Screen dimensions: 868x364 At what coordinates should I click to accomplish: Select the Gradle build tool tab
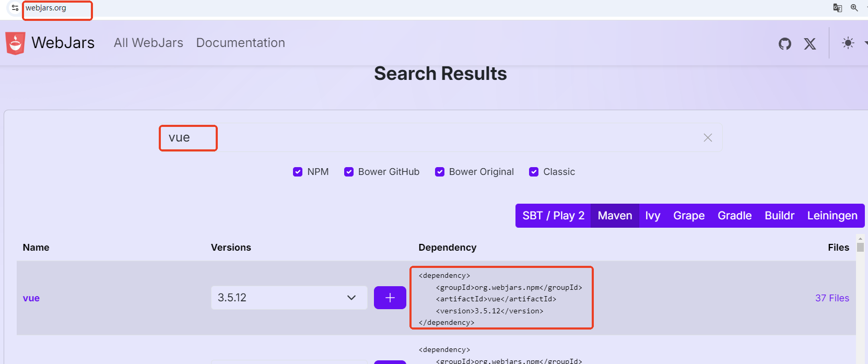coord(734,216)
